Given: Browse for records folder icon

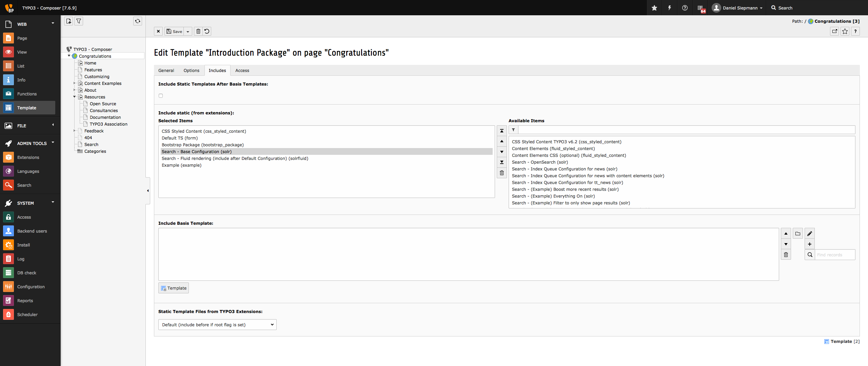Looking at the screenshot, I should click(798, 234).
